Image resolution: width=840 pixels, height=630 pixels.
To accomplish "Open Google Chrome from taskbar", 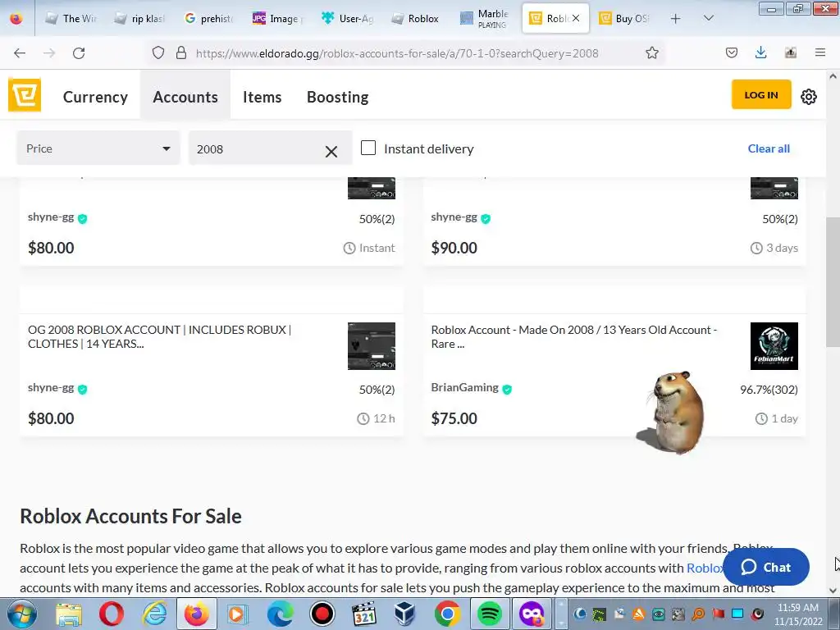I will click(447, 614).
